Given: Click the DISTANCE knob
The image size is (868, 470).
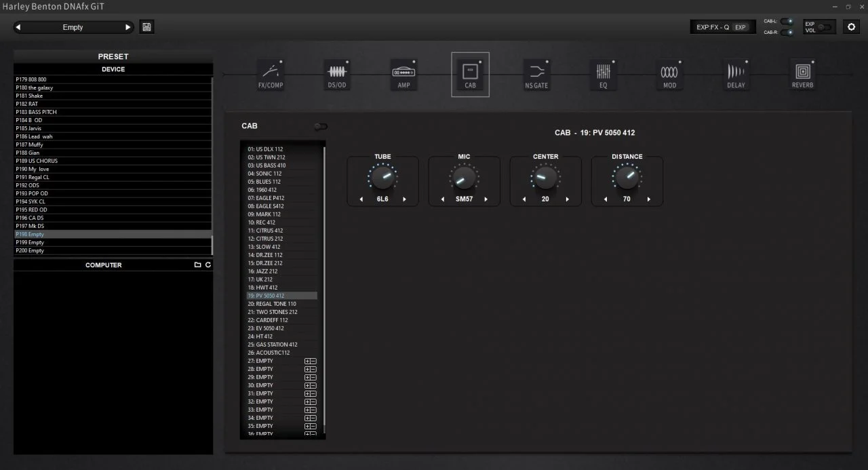Looking at the screenshot, I should tap(627, 178).
